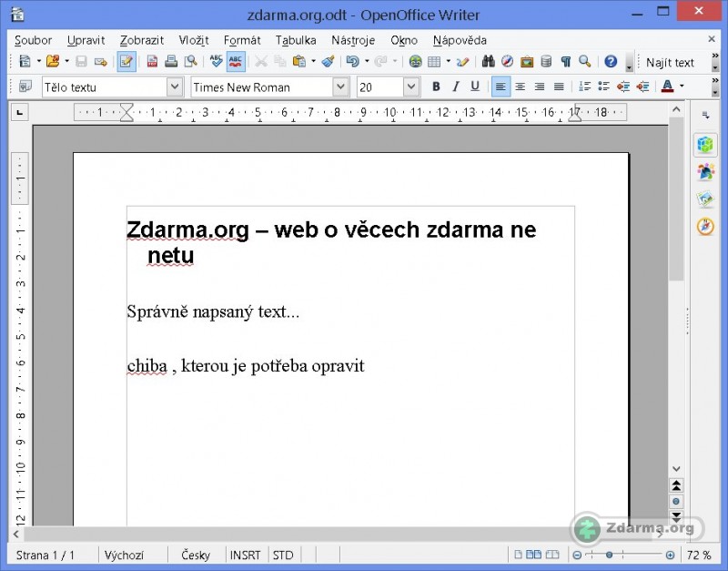Open OpenOffice Help question mark icon
Screen dimensions: 728x571
point(611,61)
